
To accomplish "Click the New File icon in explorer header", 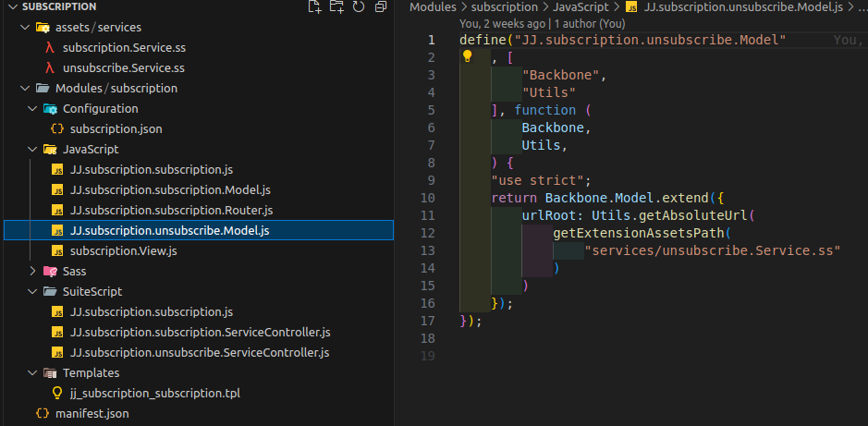I will pyautogui.click(x=315, y=7).
